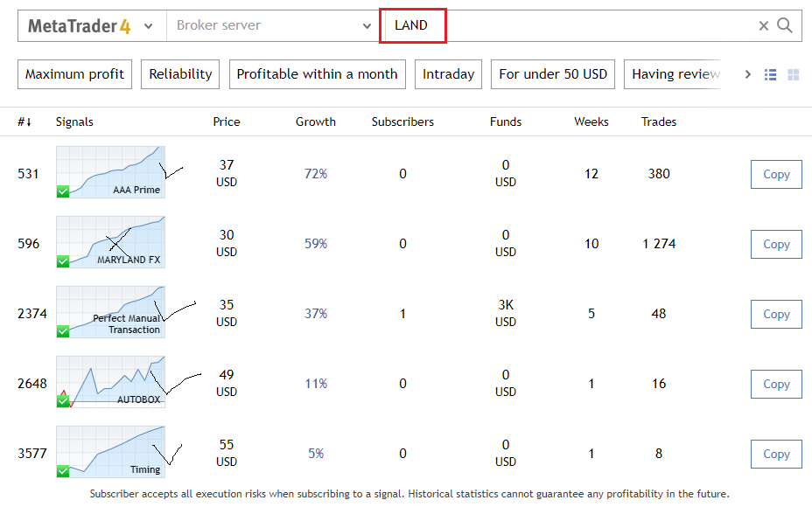
Task: Select rank number 531
Action: coord(29,174)
